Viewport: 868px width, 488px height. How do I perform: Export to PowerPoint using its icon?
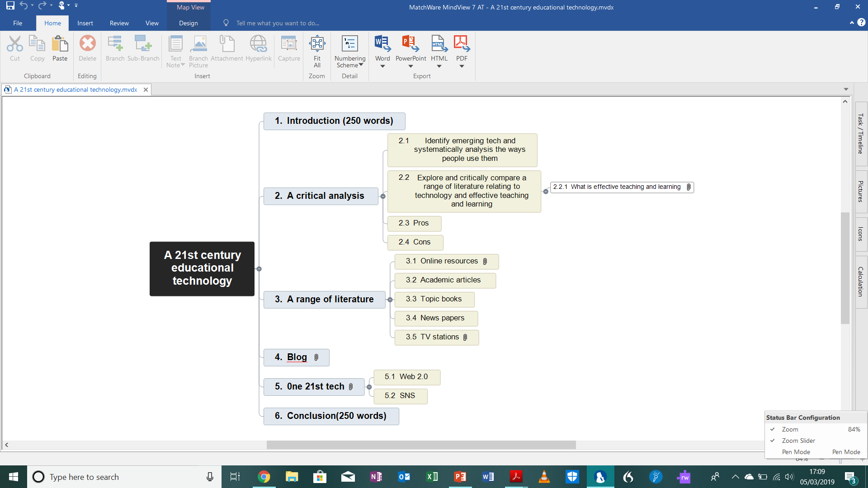[x=410, y=44]
